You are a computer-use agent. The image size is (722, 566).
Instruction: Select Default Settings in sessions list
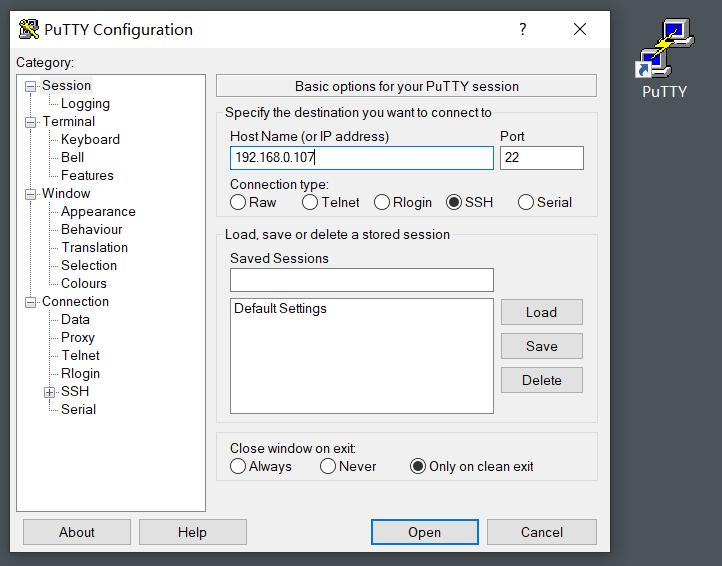tap(280, 309)
